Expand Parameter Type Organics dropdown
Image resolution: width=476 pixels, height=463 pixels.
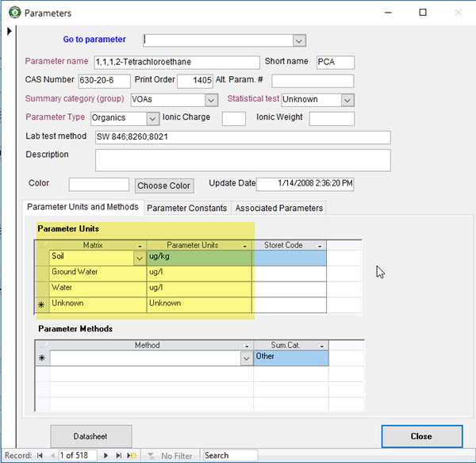click(x=152, y=119)
